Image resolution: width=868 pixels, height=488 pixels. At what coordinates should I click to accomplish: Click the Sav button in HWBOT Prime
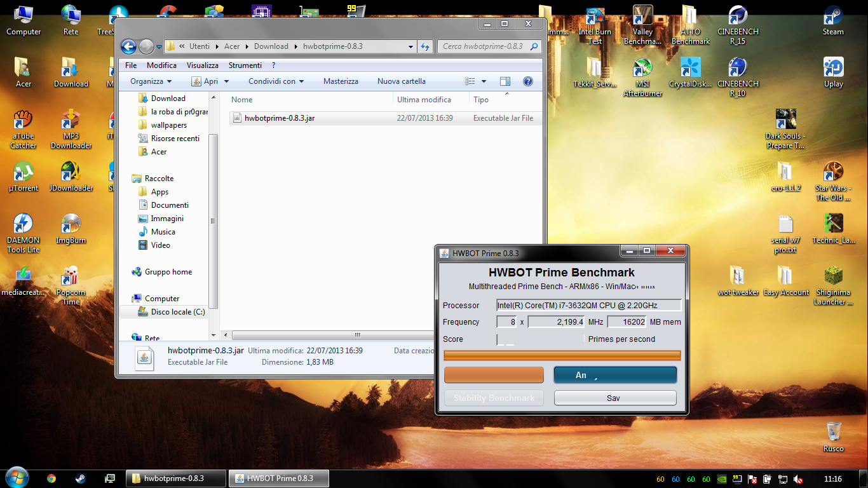(615, 398)
